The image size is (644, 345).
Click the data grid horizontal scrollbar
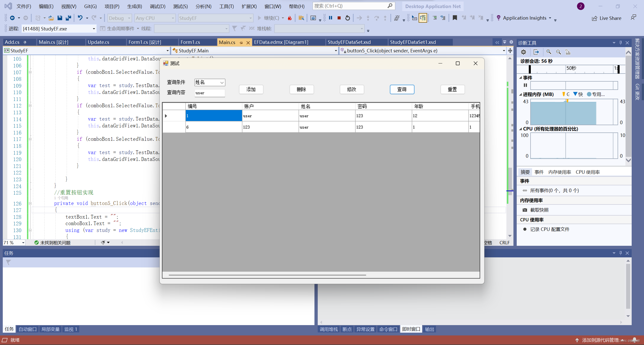pos(267,275)
